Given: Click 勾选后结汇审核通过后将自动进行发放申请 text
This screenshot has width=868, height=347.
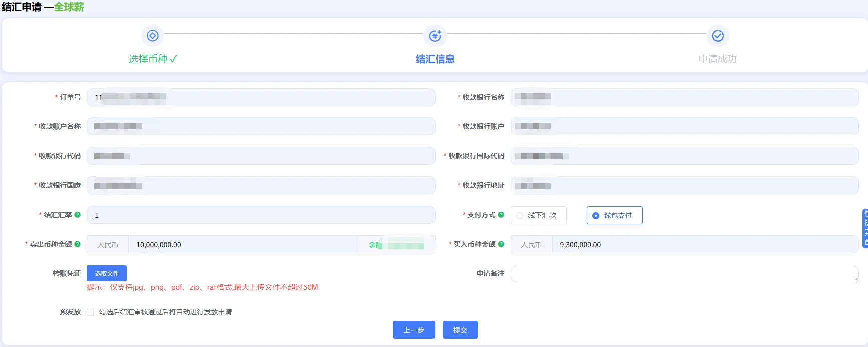Looking at the screenshot, I should [165, 312].
